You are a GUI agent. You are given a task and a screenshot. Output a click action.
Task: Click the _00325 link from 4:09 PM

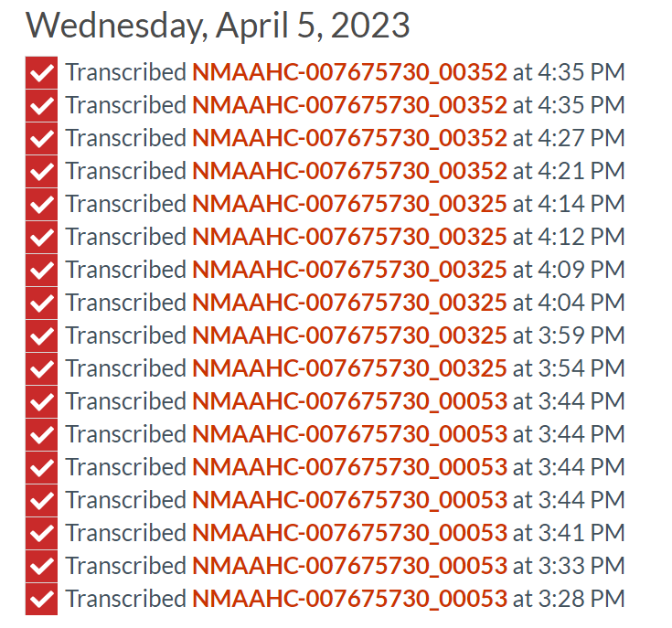coord(349,270)
